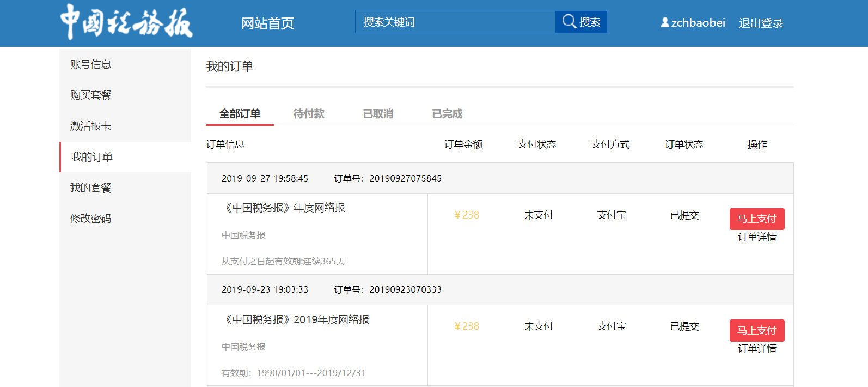Click 已提交 status of order 20190923070333
The width and height of the screenshot is (868, 387).
click(x=684, y=326)
